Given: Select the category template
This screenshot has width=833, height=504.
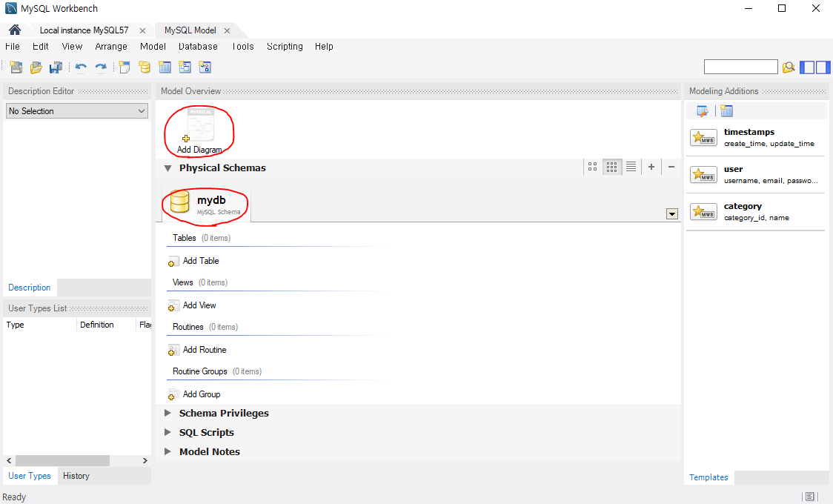Looking at the screenshot, I should click(755, 212).
